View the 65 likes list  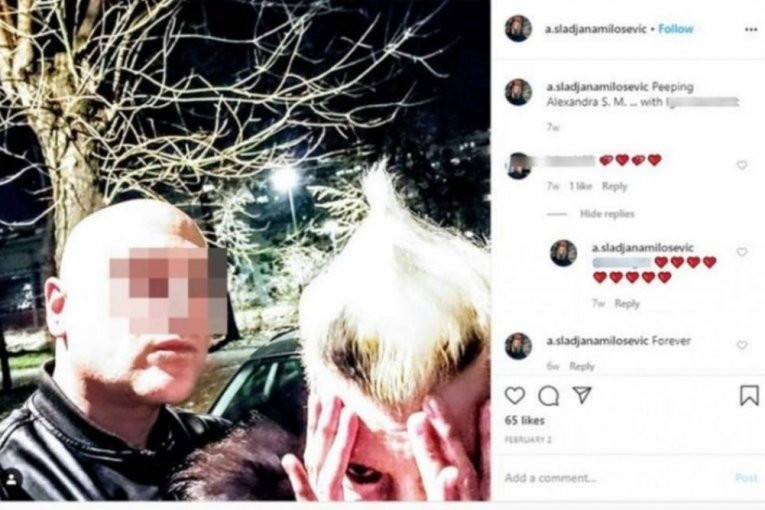pyautogui.click(x=524, y=420)
